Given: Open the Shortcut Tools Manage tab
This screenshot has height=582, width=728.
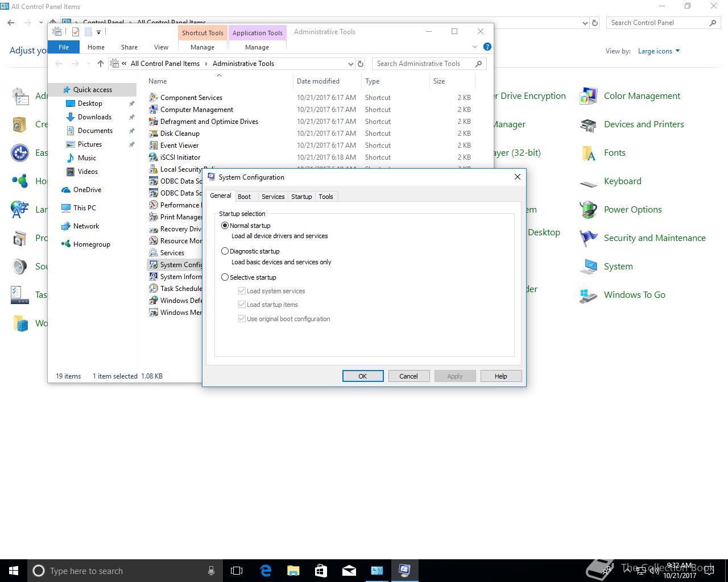Looking at the screenshot, I should pyautogui.click(x=202, y=47).
